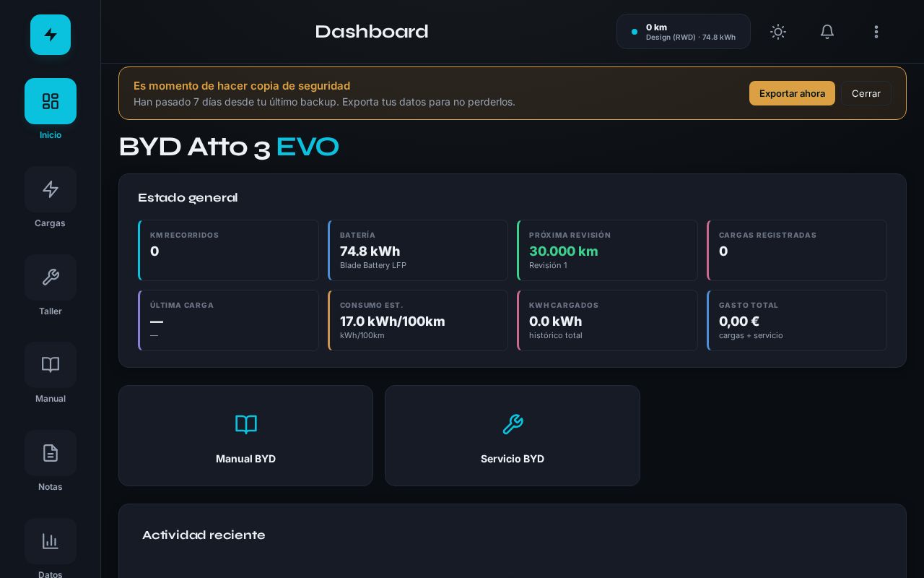The image size is (924, 578).
Task: Open notifications bell icon
Action: pyautogui.click(x=827, y=32)
